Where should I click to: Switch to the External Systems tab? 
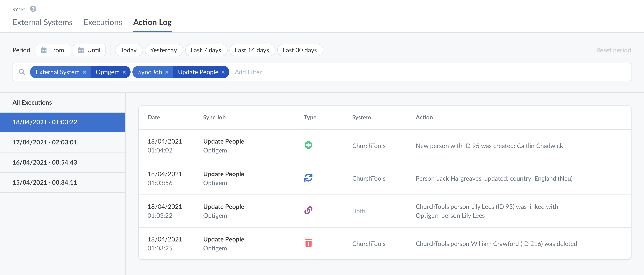(42, 22)
